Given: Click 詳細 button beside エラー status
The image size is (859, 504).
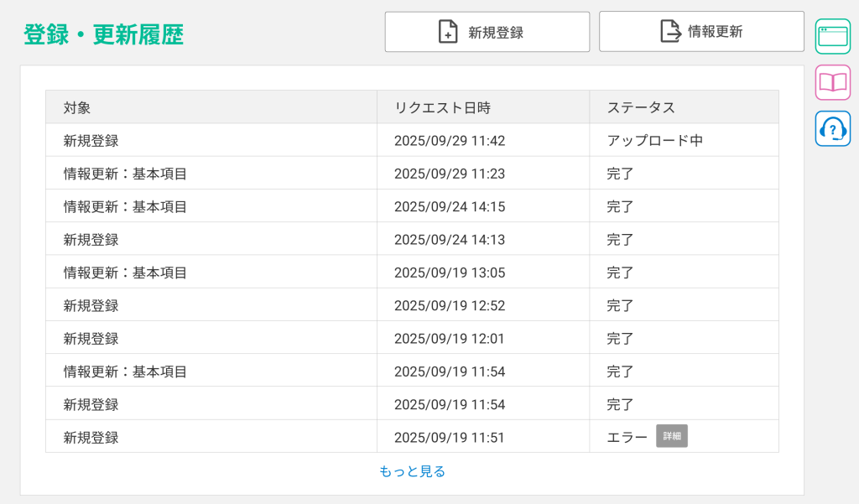Looking at the screenshot, I should (x=671, y=437).
